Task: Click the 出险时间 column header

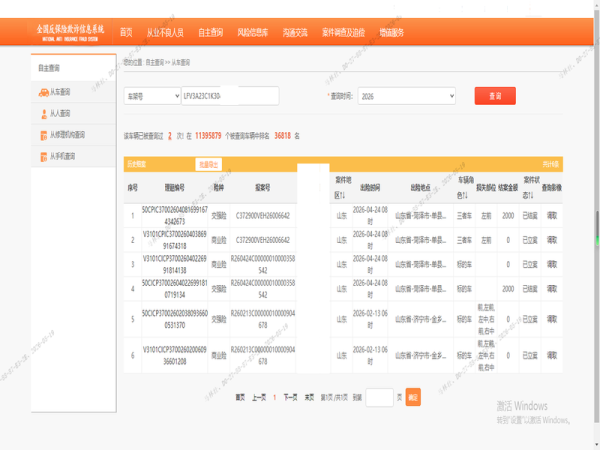Action: (x=370, y=188)
